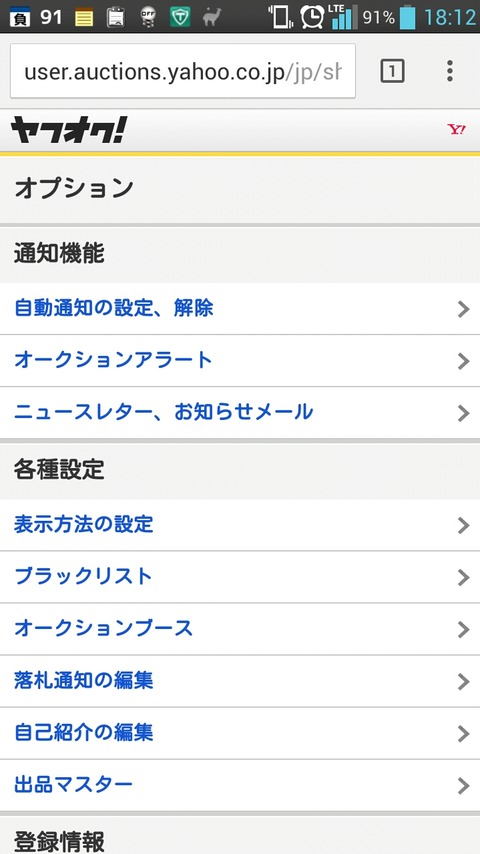This screenshot has height=854, width=480.
Task: Tap the calendar notification icon
Action: [20, 17]
